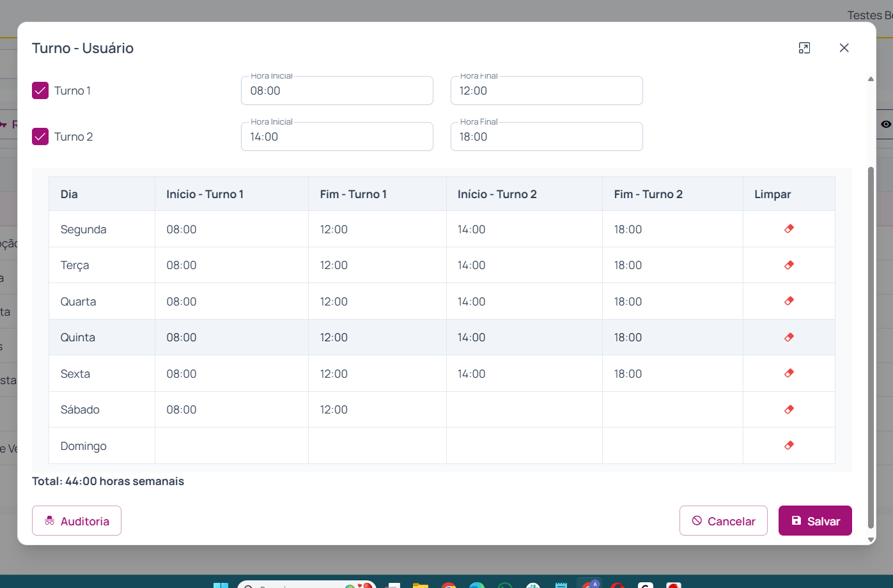
Task: Toggle the eye visibility icon behind dialog
Action: (x=885, y=124)
